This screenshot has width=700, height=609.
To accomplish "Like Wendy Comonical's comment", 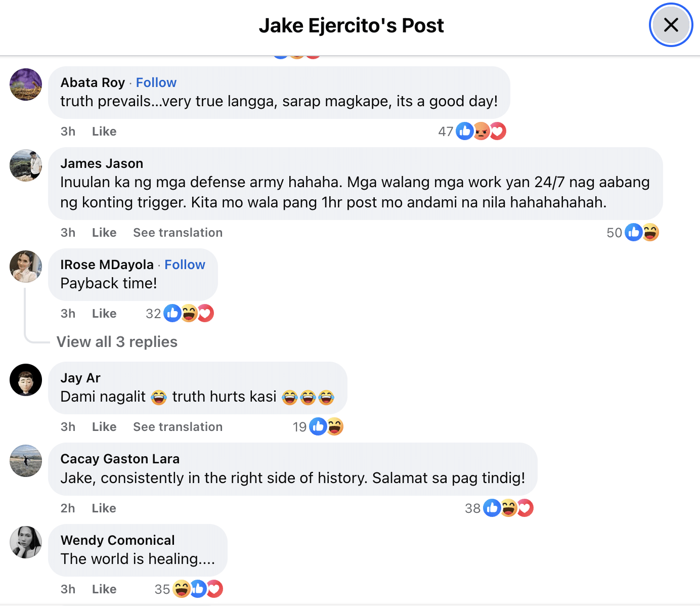I will pos(104,589).
